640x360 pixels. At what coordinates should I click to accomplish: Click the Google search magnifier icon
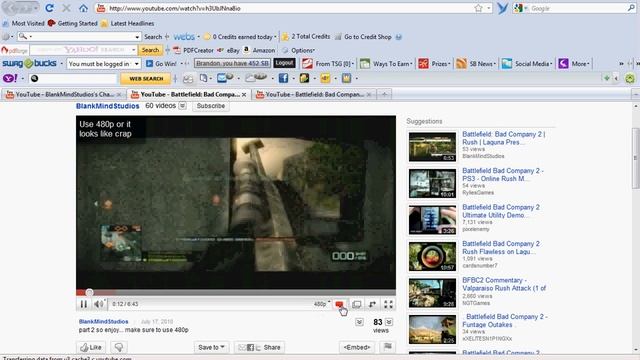[631, 8]
